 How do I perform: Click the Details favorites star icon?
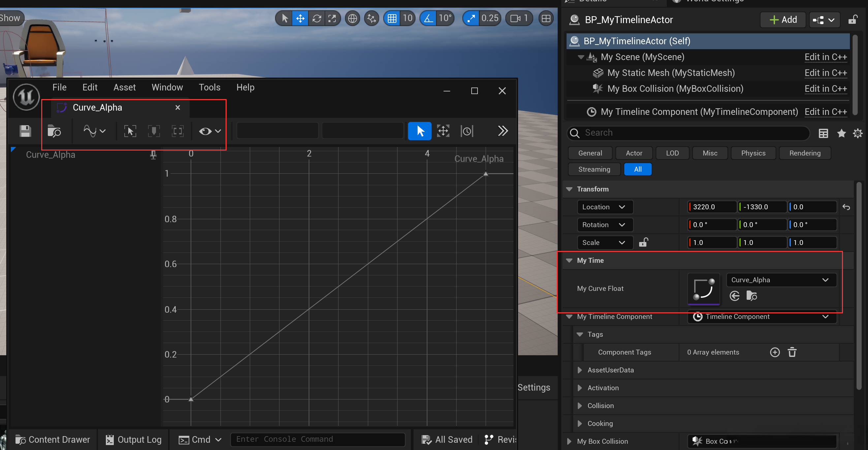(841, 133)
